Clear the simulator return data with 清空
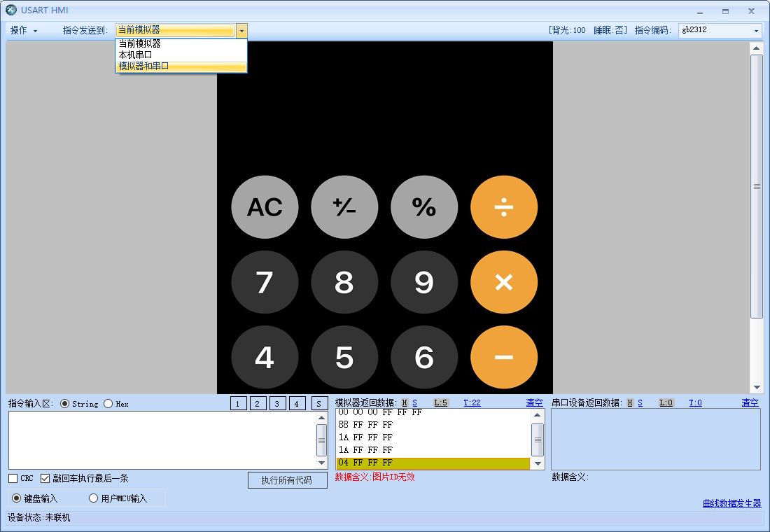 click(534, 402)
